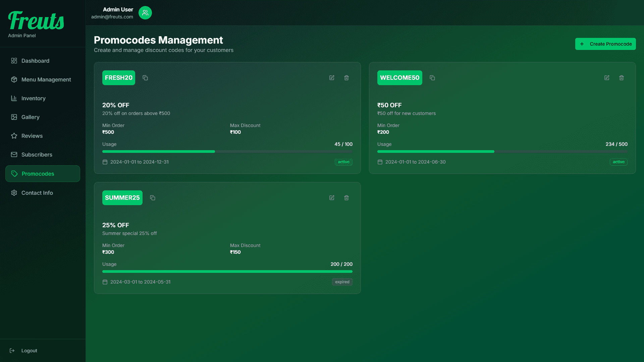Edit the WELCOME50 promocode
The image size is (644, 362).
[x=607, y=78]
